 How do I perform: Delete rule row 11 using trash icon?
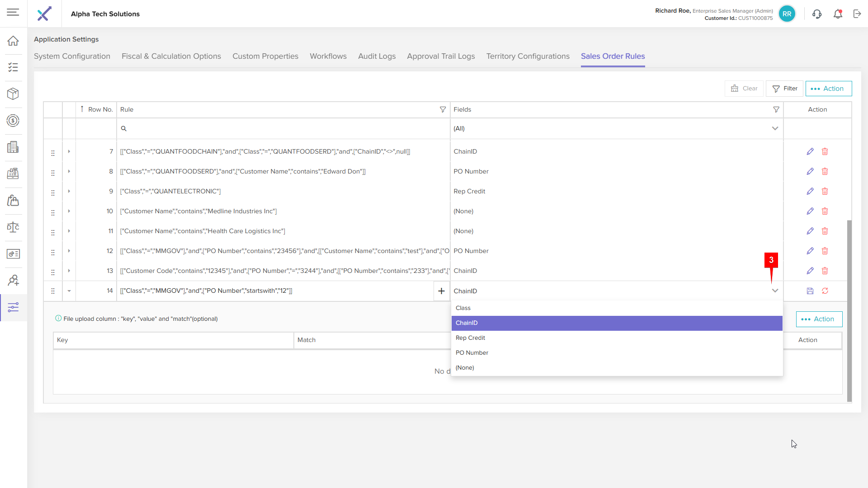pyautogui.click(x=825, y=231)
